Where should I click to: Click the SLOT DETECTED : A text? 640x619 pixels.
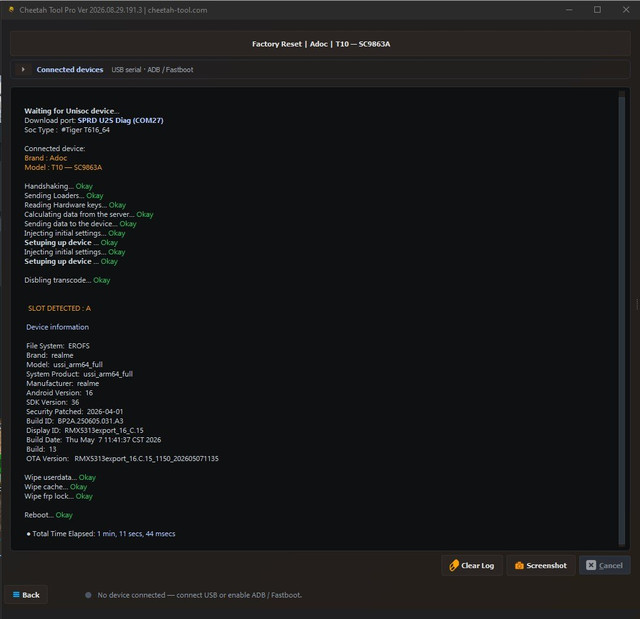tap(60, 308)
